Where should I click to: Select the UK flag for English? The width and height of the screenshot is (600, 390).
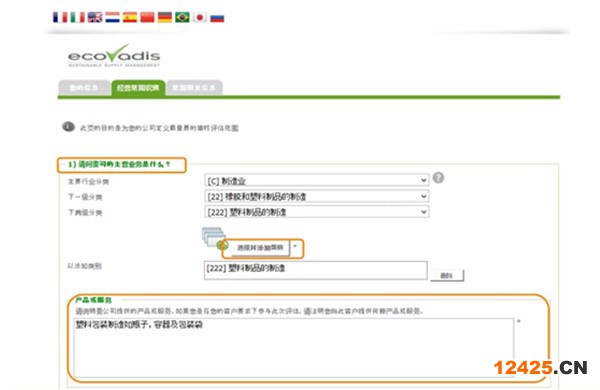tap(95, 17)
